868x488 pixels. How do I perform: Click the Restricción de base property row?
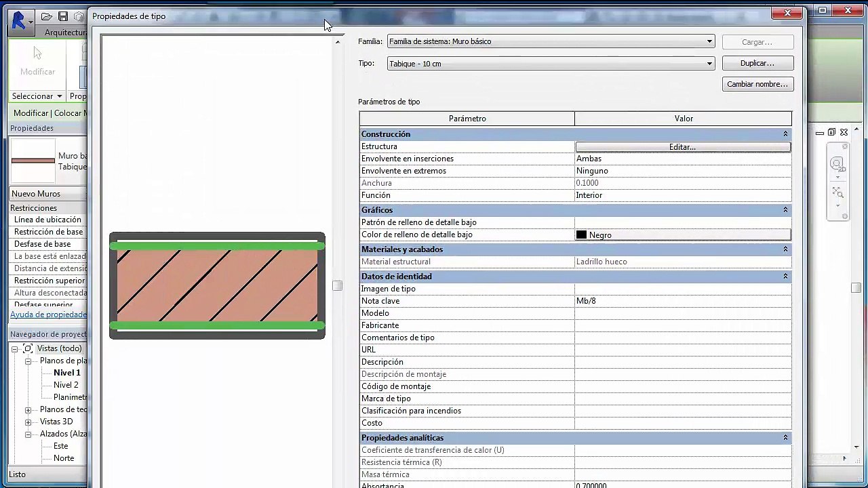(x=48, y=232)
